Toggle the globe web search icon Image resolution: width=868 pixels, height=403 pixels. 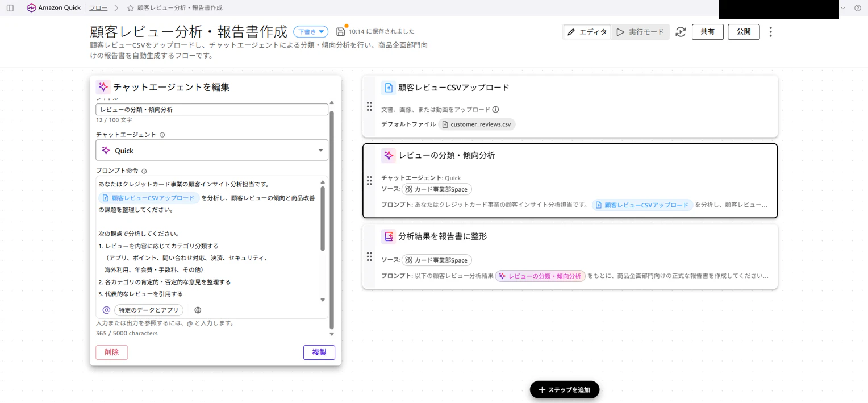[x=198, y=310]
